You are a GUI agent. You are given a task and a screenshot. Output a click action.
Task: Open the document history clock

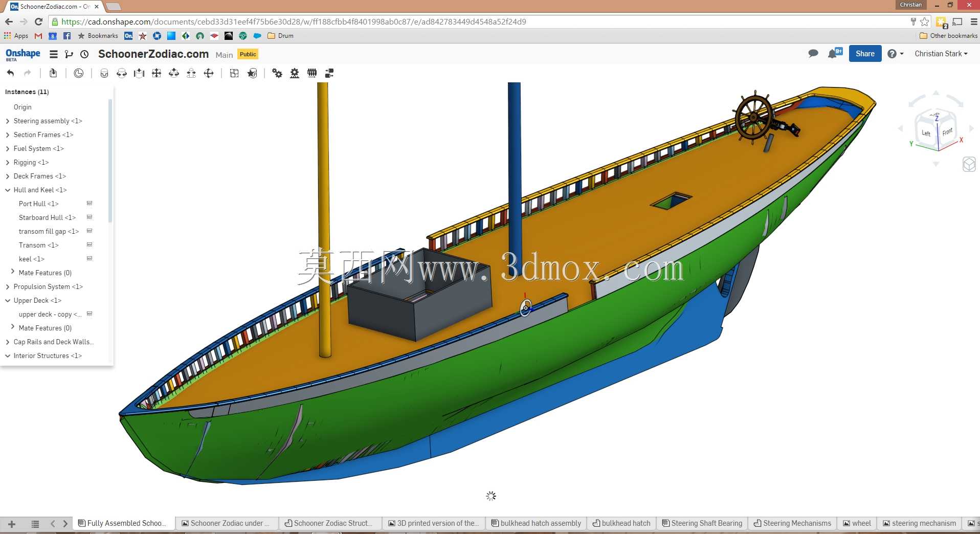(x=85, y=54)
